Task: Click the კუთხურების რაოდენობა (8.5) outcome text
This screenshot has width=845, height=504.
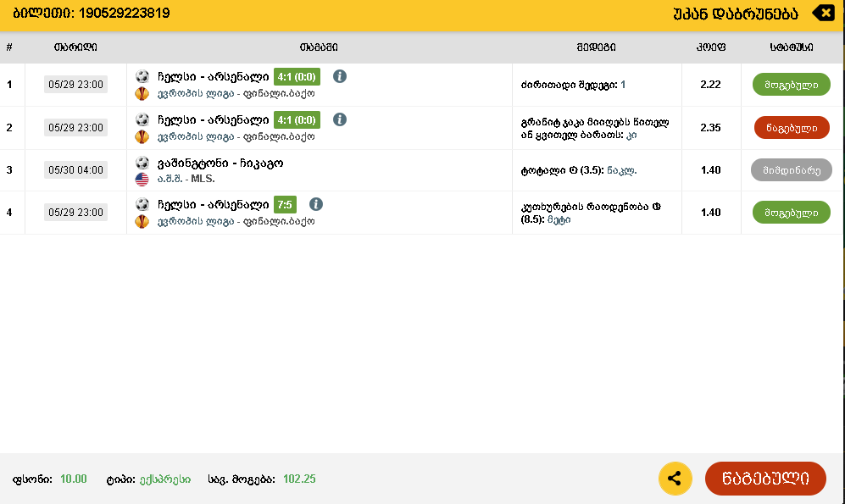Action: coord(591,213)
